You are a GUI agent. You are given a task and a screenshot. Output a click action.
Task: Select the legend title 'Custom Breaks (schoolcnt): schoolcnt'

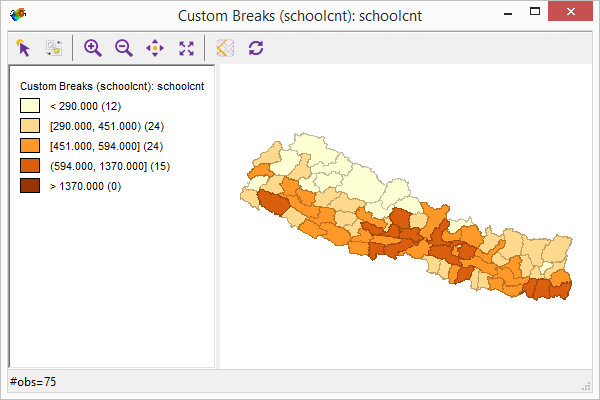[112, 86]
